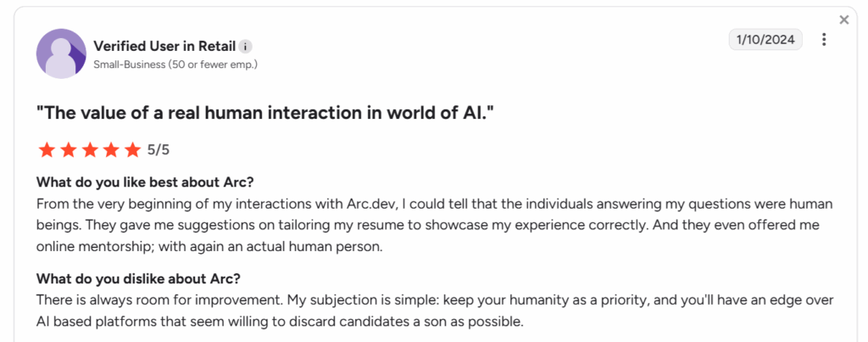The height and width of the screenshot is (342, 868).
Task: Click the line starting 'AI based platforms'
Action: tap(280, 322)
